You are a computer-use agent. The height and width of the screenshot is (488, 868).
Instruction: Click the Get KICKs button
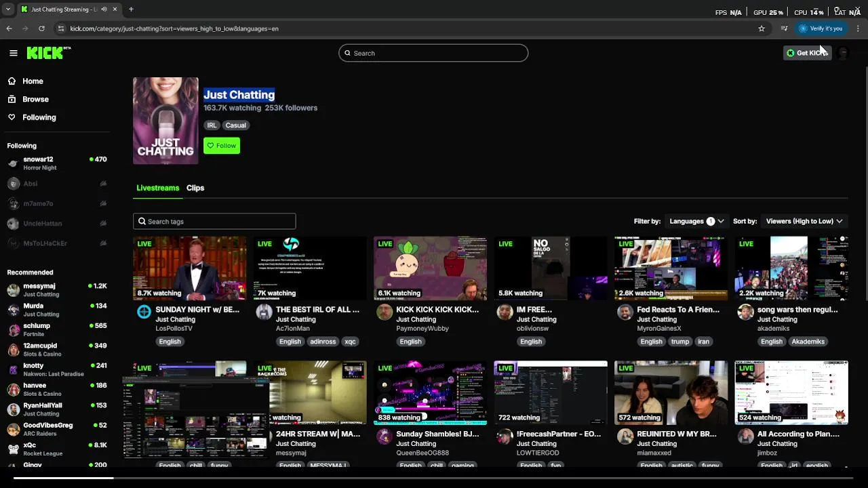pos(807,53)
